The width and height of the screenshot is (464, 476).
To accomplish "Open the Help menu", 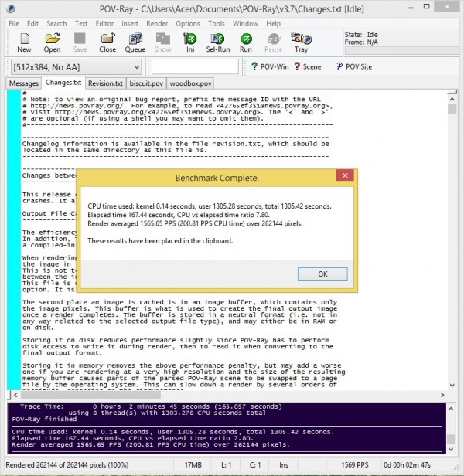I will click(273, 23).
